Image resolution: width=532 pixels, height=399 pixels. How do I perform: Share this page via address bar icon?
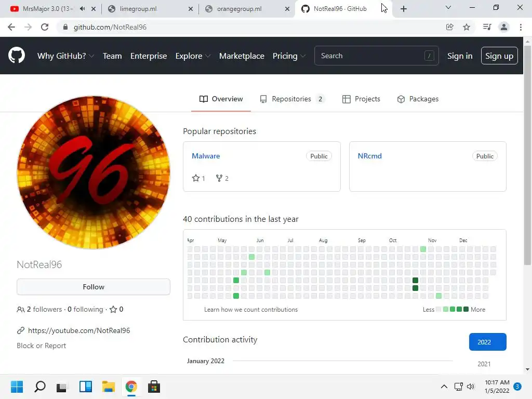(449, 27)
